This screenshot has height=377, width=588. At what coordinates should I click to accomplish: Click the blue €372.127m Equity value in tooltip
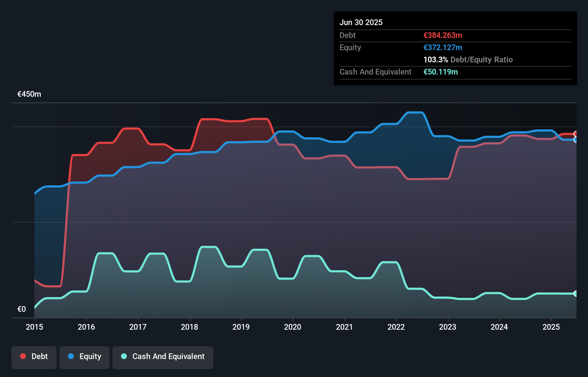pos(443,47)
